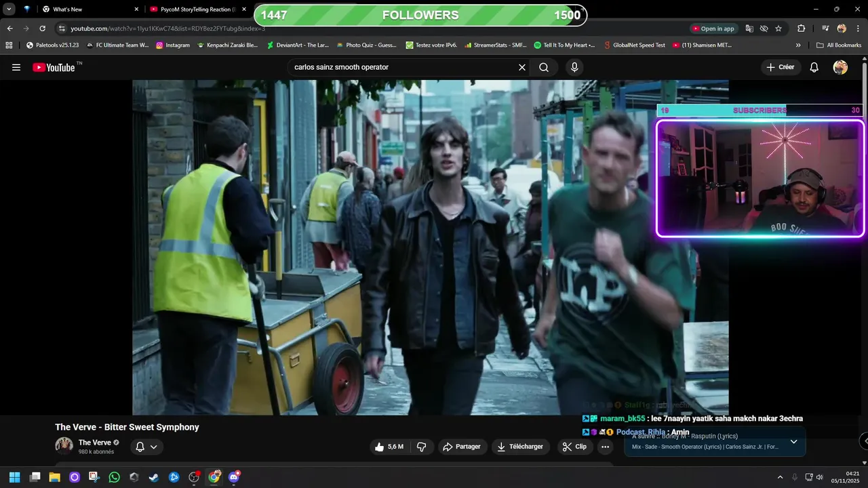Open Tell It To My Heart bookmark
868x488 pixels.
[564, 45]
